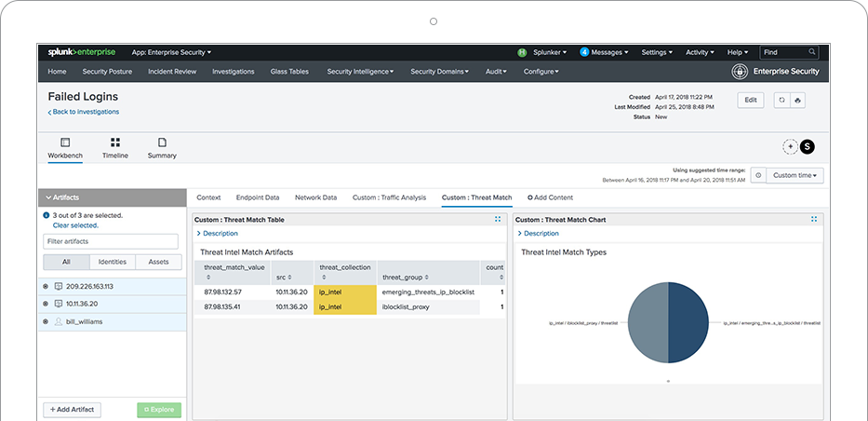
Task: Open Security Posture page
Action: [x=107, y=72]
